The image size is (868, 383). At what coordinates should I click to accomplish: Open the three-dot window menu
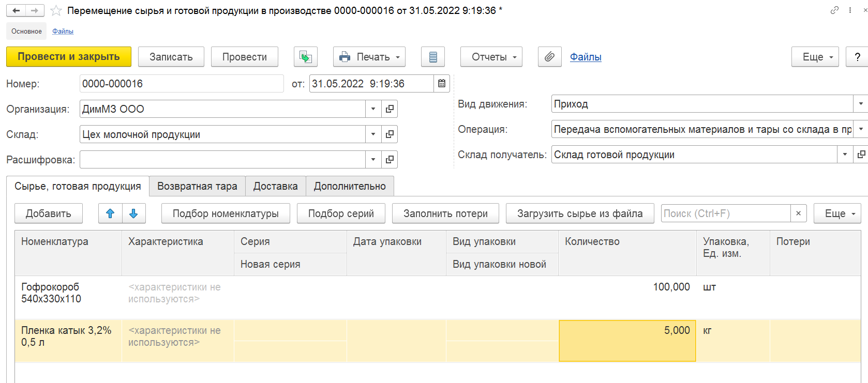point(850,10)
